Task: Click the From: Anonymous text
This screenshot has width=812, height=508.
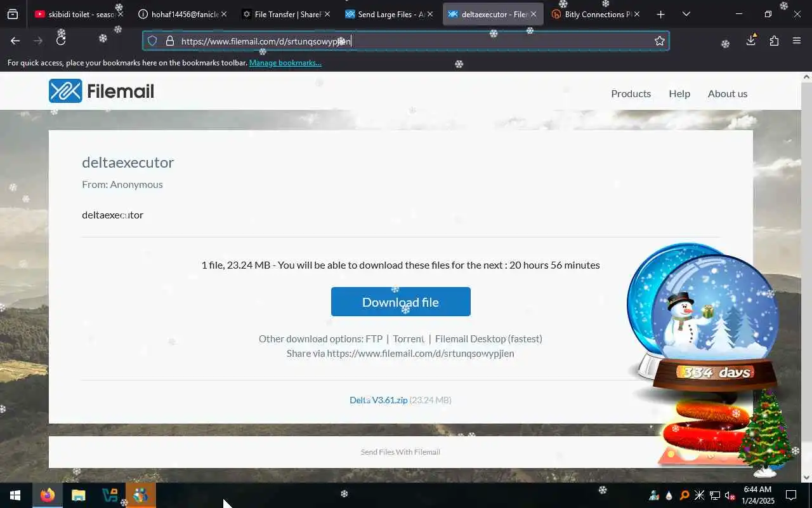Action: (122, 184)
